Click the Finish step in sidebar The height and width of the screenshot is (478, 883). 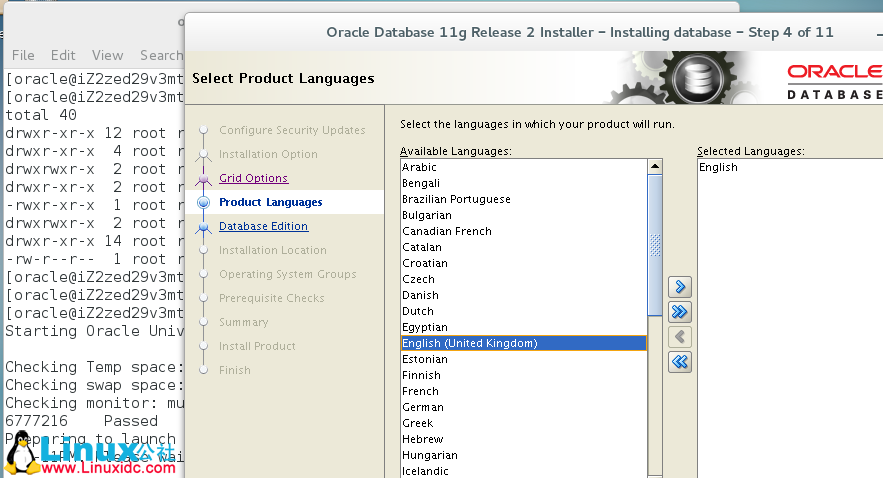(x=235, y=370)
